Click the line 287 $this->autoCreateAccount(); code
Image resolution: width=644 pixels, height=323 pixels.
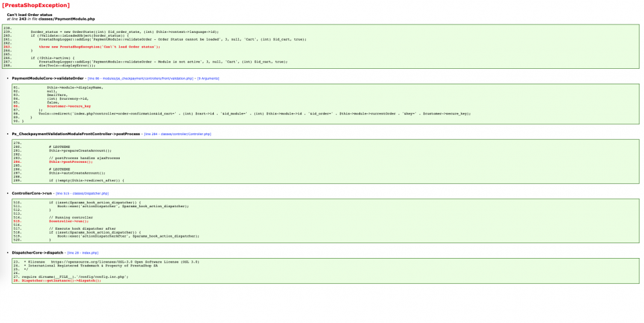(77, 173)
